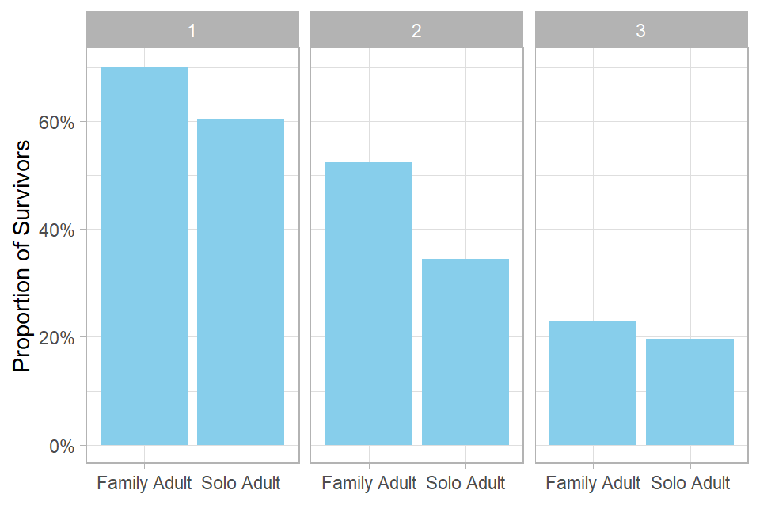Select the Solo Adult bar in panel 3
The height and width of the screenshot is (532, 760).
click(x=690, y=392)
